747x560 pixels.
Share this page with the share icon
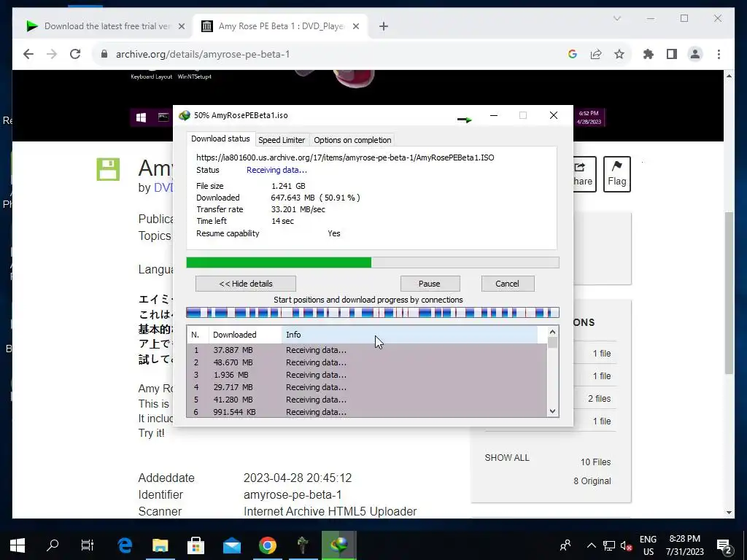(x=596, y=54)
